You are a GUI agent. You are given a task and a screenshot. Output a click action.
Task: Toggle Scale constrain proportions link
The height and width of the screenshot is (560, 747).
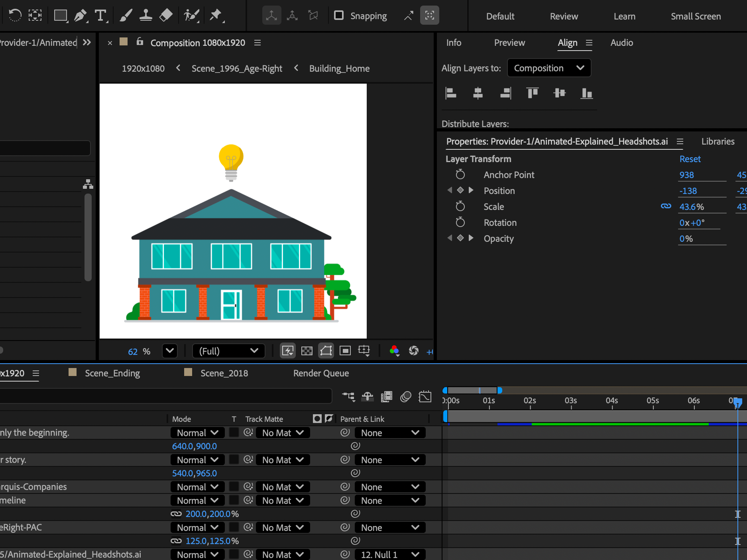click(x=666, y=206)
